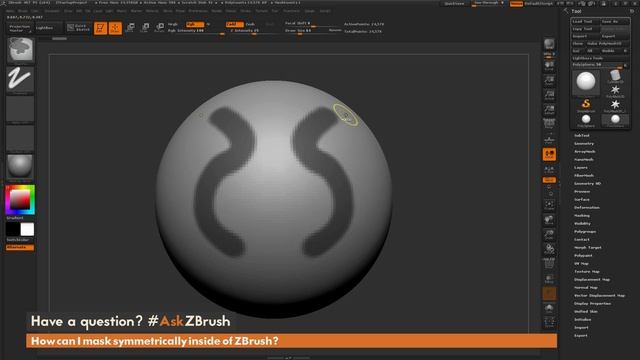Viewport: 640px width, 360px height.
Task: Click the right shelf Scale view icon
Action: pyautogui.click(x=549, y=235)
